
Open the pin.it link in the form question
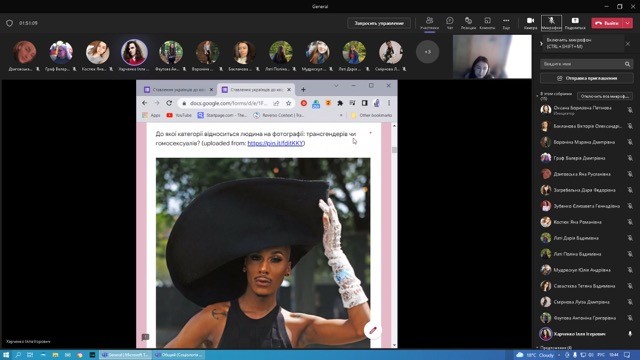point(276,143)
